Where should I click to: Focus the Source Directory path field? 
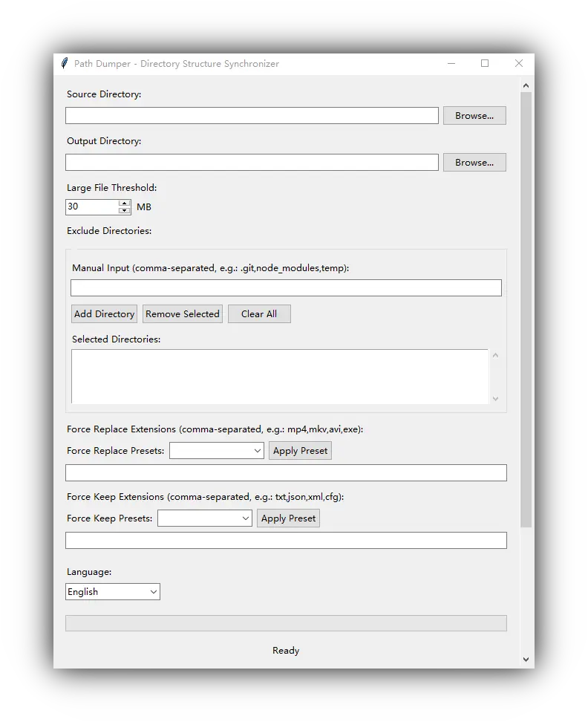252,116
